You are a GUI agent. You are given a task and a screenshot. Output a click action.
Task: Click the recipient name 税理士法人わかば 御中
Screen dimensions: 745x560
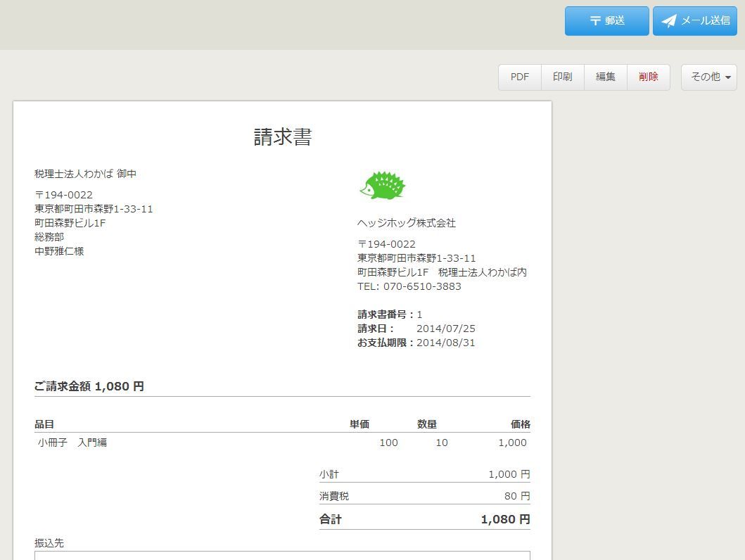86,173
